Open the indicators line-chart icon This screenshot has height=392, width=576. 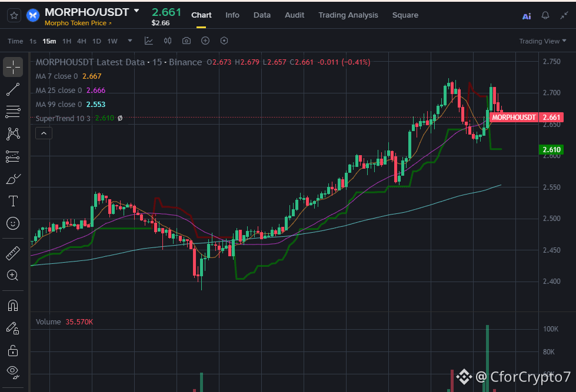148,41
